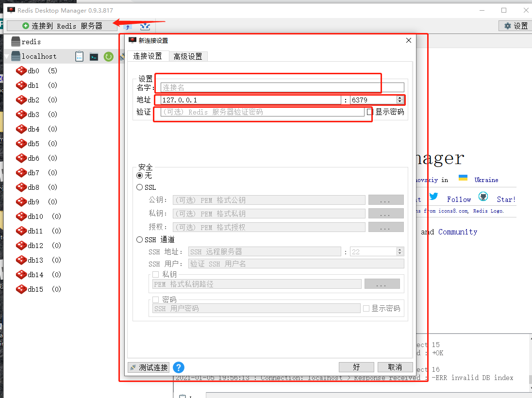This screenshot has height=398, width=532.
Task: Decrease the Redis port number stepper
Action: point(400,102)
